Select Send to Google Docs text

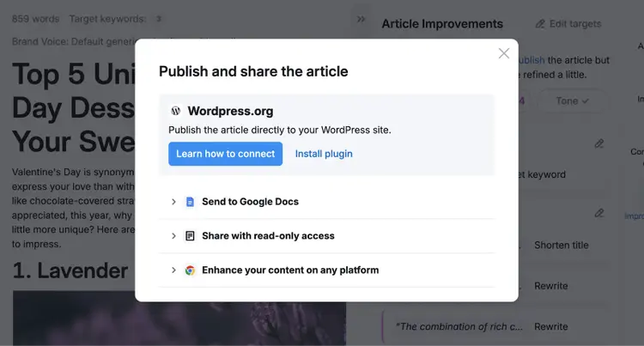tap(250, 202)
